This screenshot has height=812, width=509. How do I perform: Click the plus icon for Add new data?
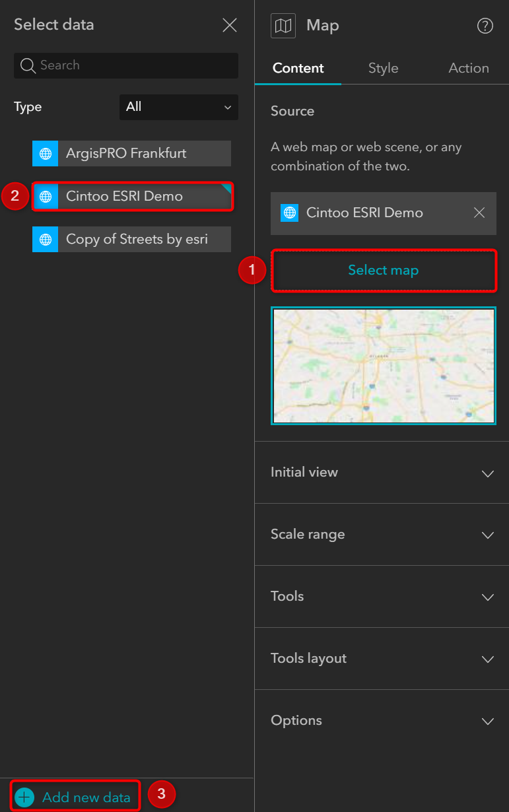pos(24,797)
